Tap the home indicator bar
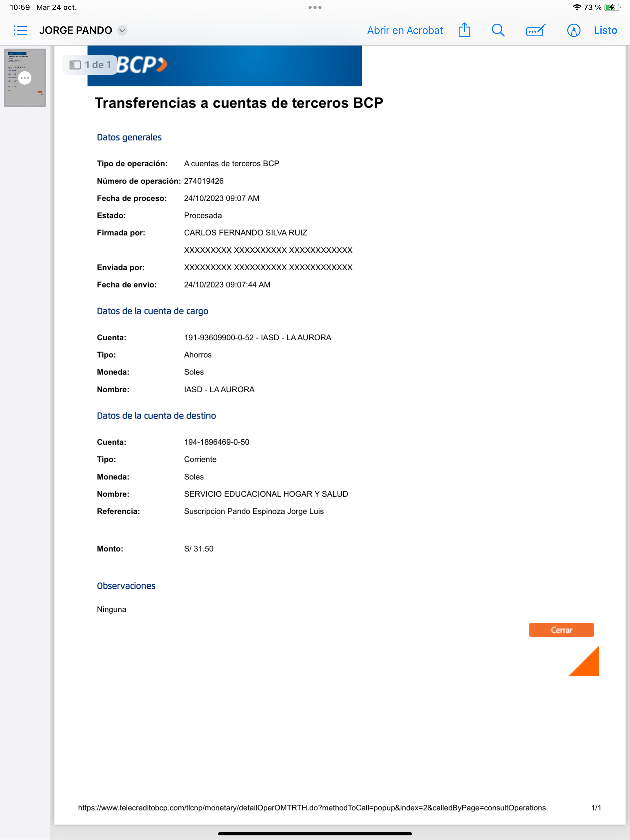This screenshot has height=840, width=630. (315, 834)
